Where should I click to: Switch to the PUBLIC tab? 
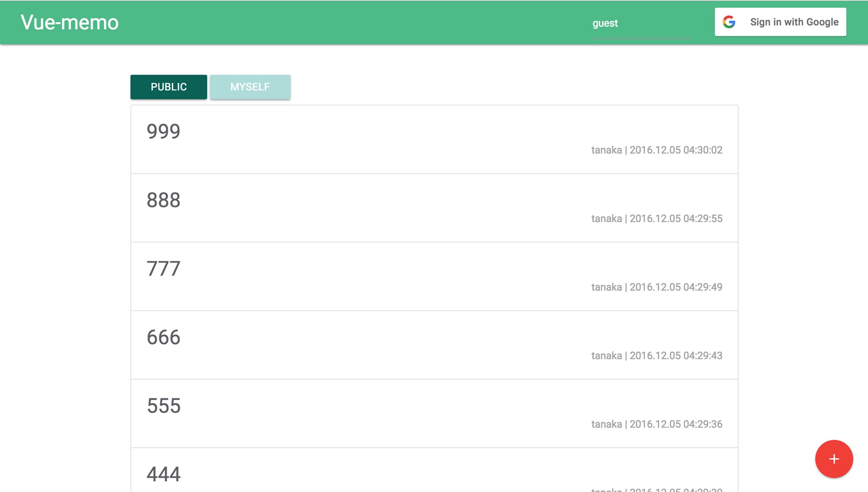[168, 87]
